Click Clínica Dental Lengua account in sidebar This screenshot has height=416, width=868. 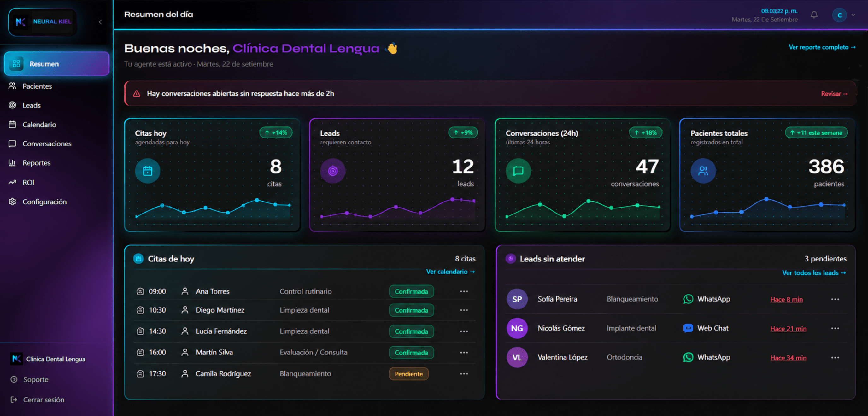pos(48,359)
